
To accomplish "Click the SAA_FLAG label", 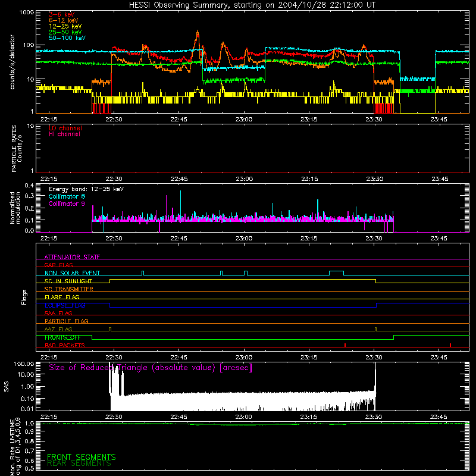I will click(x=58, y=313).
